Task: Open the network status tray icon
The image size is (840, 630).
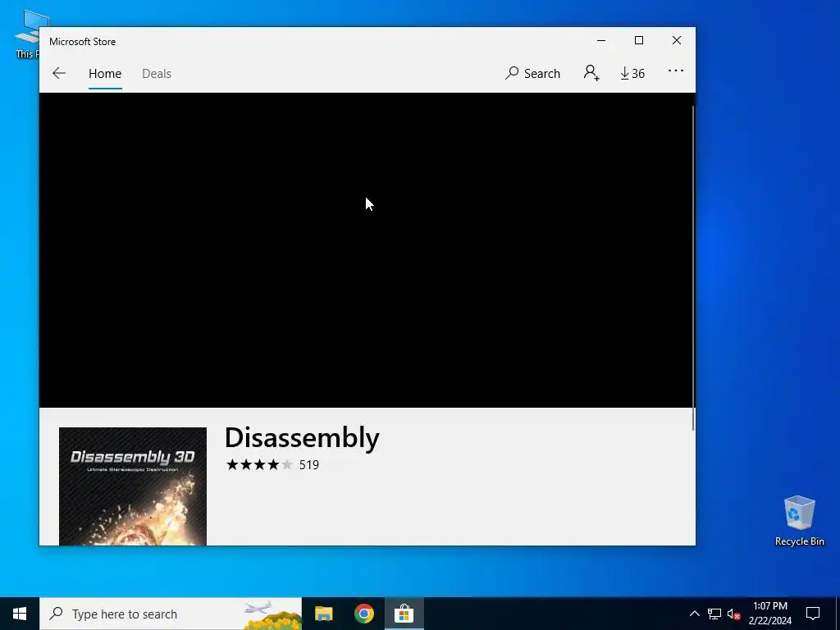Action: pos(714,614)
